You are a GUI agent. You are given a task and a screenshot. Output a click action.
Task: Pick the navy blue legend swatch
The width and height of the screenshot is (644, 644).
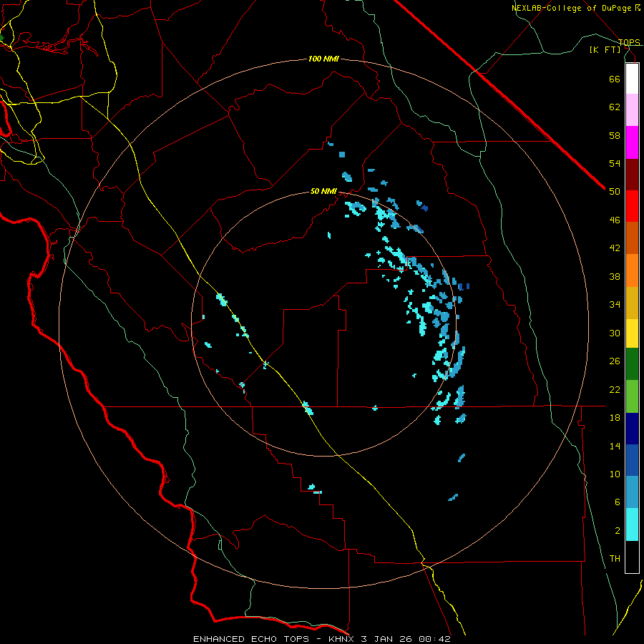click(x=632, y=429)
